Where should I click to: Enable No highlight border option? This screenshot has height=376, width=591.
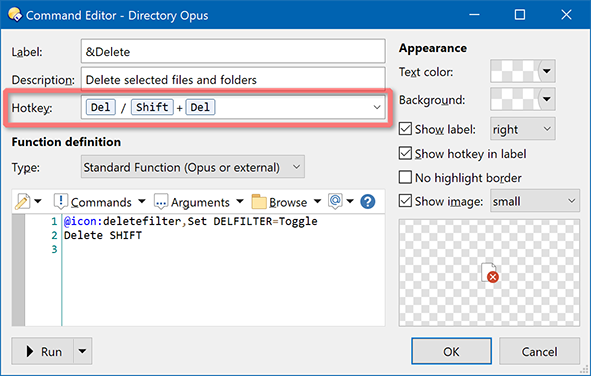[x=405, y=177]
